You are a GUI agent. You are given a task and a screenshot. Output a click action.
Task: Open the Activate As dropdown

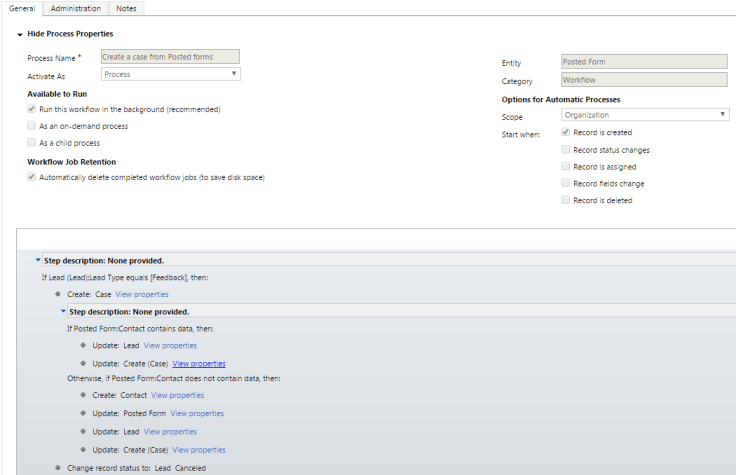(x=171, y=74)
